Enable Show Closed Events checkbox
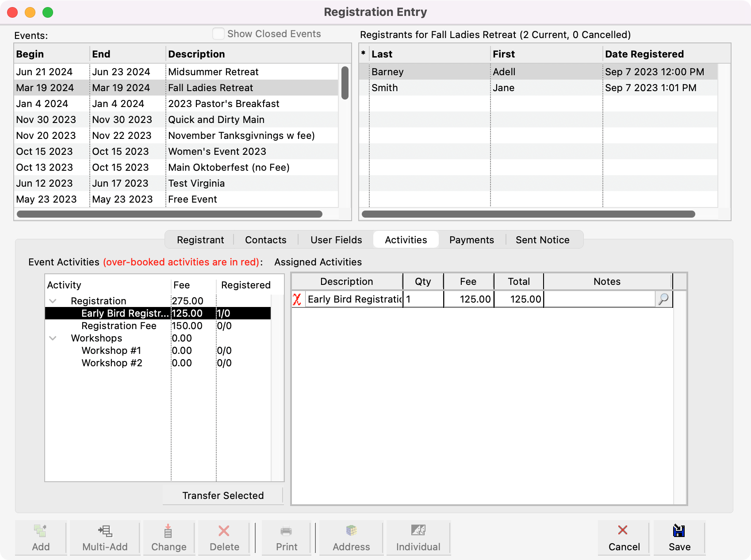Image resolution: width=751 pixels, height=560 pixels. click(218, 34)
